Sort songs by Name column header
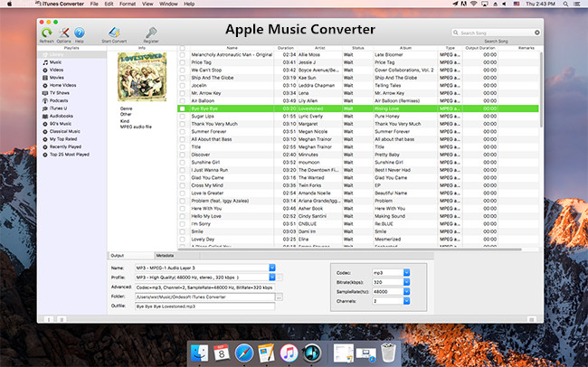 coord(232,48)
